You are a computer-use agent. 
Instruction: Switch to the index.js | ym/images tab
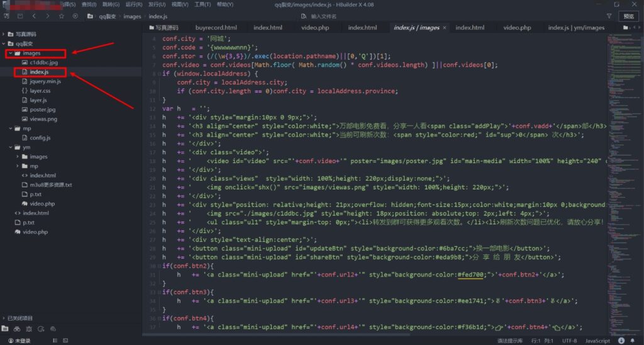[576, 28]
